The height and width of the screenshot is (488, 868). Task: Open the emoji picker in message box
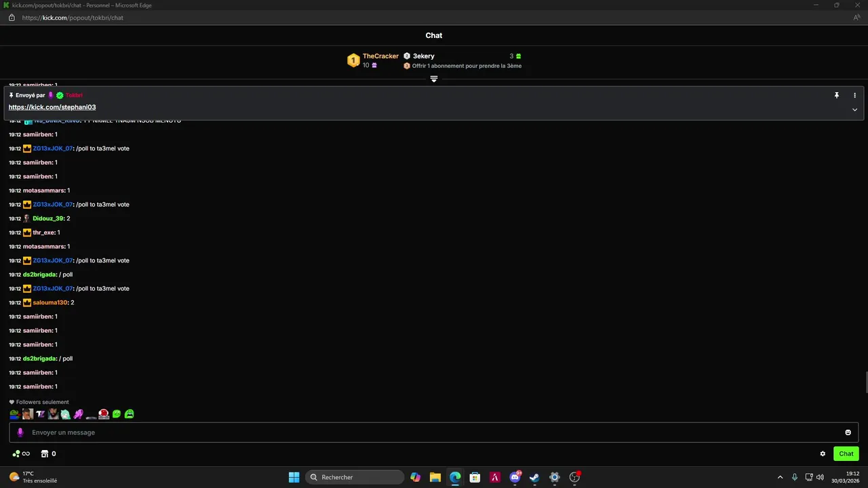click(x=848, y=432)
